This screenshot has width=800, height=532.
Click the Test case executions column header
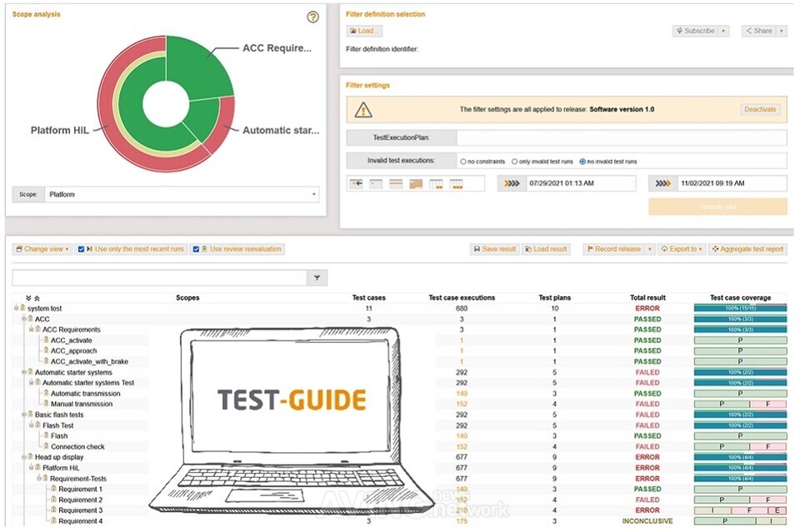[x=462, y=297]
